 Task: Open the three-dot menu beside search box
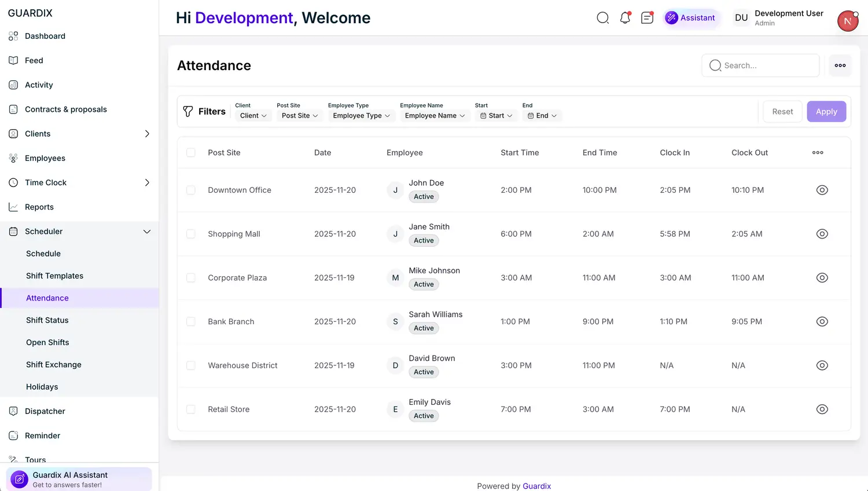coord(840,65)
